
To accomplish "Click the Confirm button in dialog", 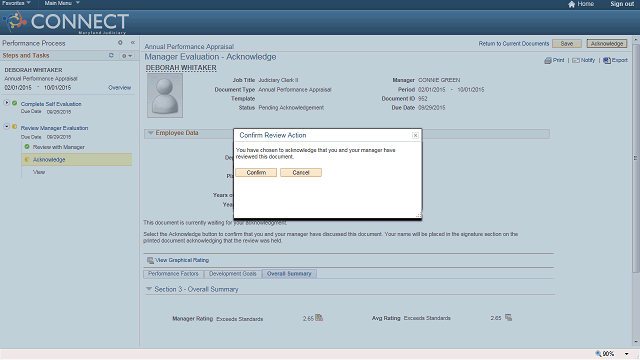I will click(x=256, y=173).
